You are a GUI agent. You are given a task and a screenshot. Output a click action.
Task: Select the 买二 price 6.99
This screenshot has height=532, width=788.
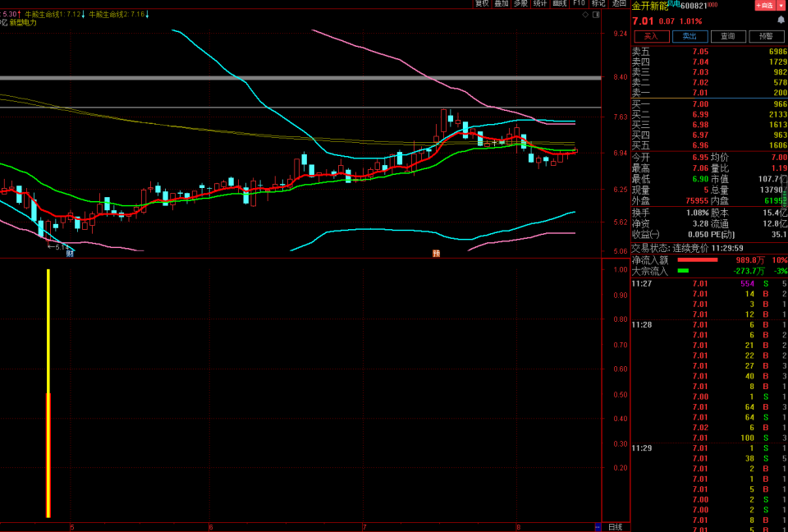[700, 115]
